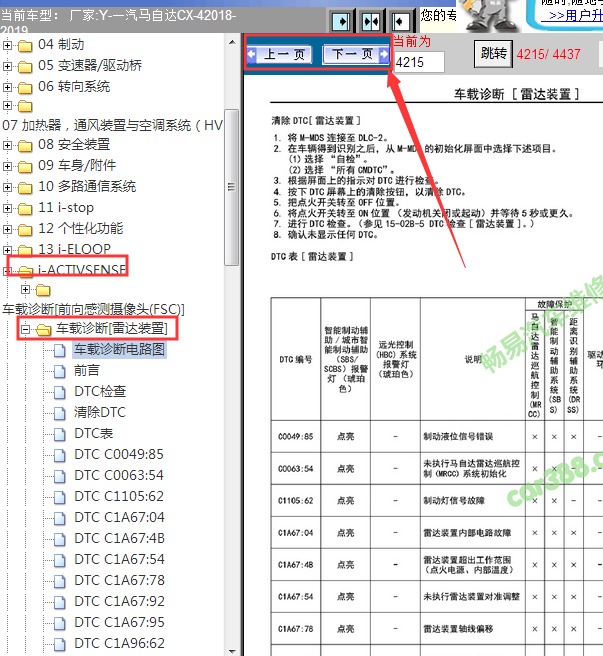603x656 pixels.
Task: Click folder icon of 08 安全装置
Action: point(25,145)
